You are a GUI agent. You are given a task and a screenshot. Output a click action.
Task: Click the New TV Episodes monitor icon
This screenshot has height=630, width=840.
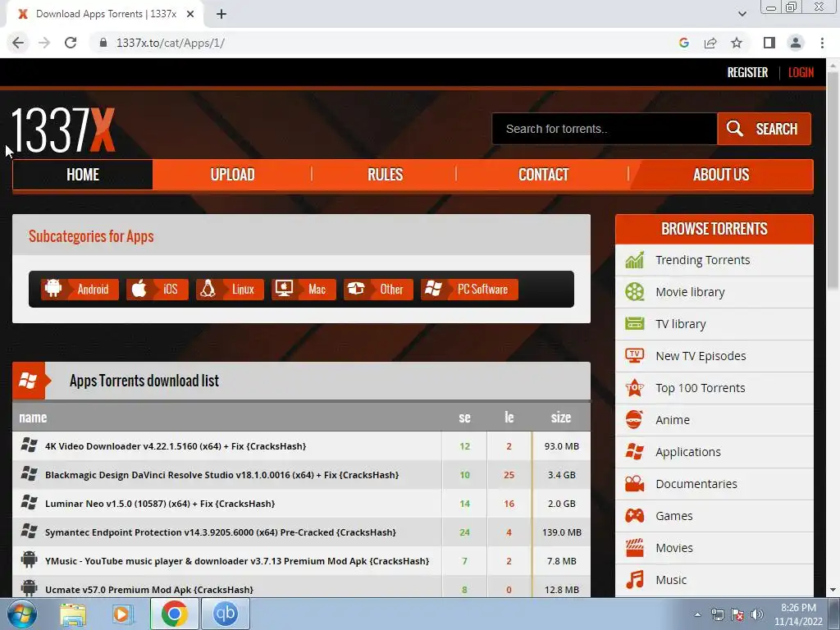(634, 356)
